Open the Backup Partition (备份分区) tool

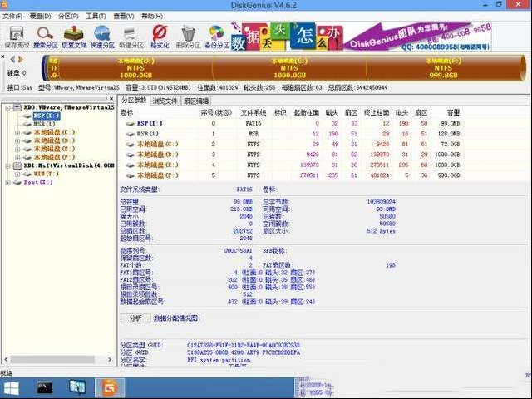pyautogui.click(x=217, y=37)
